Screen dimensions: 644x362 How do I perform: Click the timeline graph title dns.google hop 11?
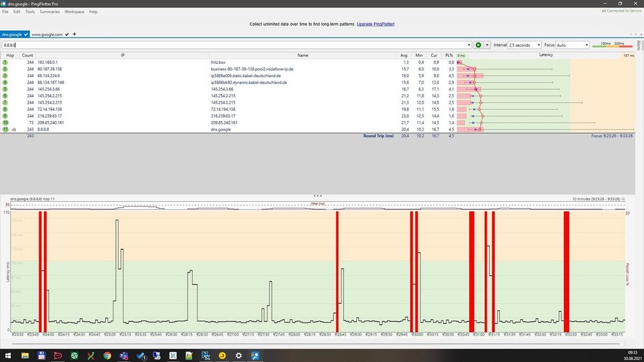32,198
